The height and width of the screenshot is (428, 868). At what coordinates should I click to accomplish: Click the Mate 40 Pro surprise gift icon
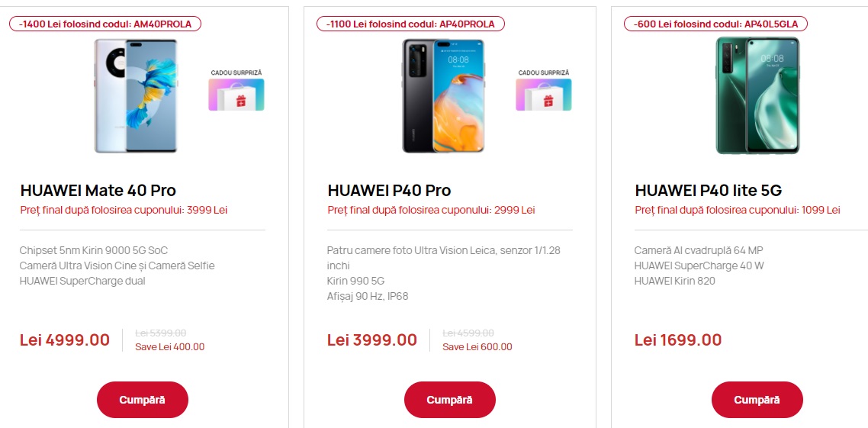coord(236,95)
